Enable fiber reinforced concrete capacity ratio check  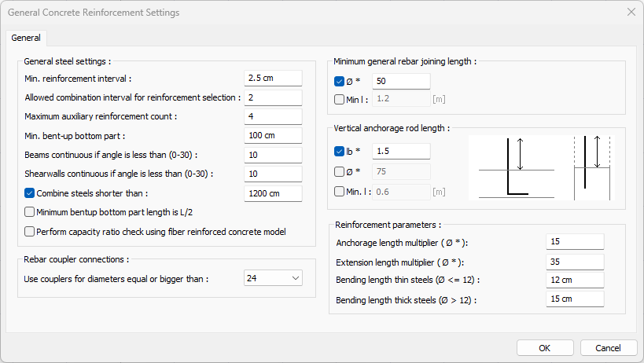(30, 232)
